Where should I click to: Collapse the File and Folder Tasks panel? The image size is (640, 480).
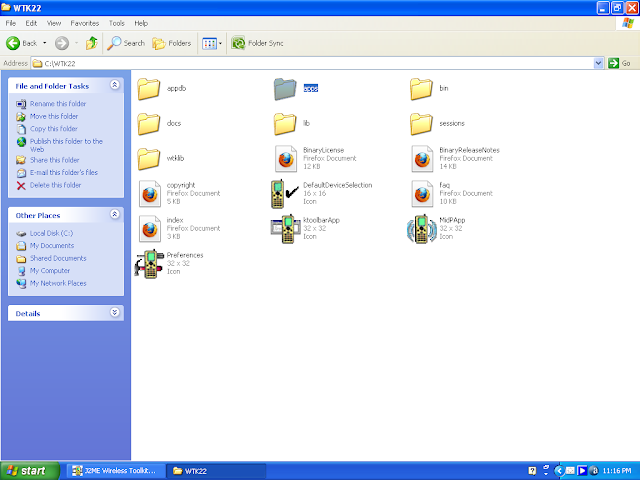(115, 85)
